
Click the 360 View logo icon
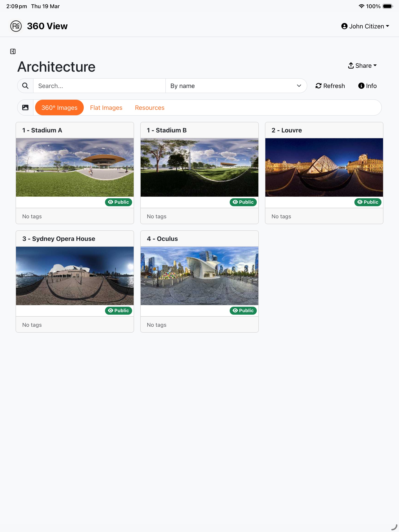(x=16, y=26)
